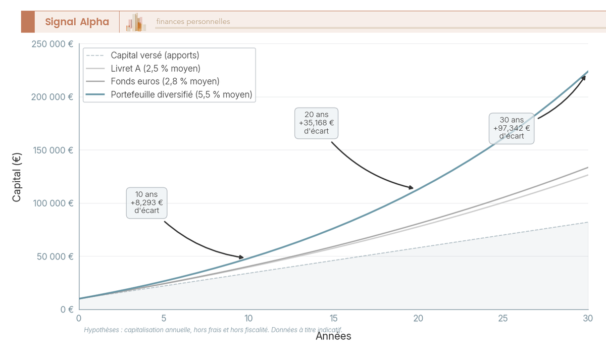Select the Capital versé (apports) legend entry
This screenshot has width=606, height=364.
tap(142, 55)
